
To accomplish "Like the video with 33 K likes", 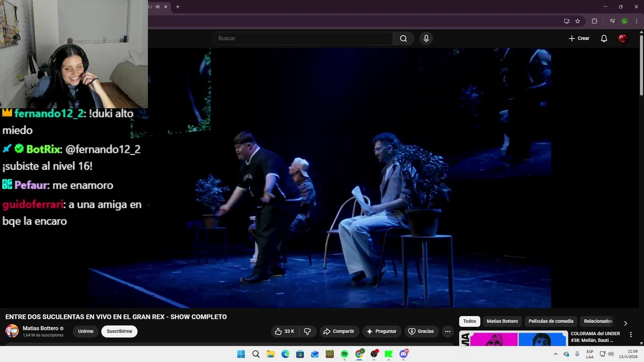I will [x=284, y=331].
